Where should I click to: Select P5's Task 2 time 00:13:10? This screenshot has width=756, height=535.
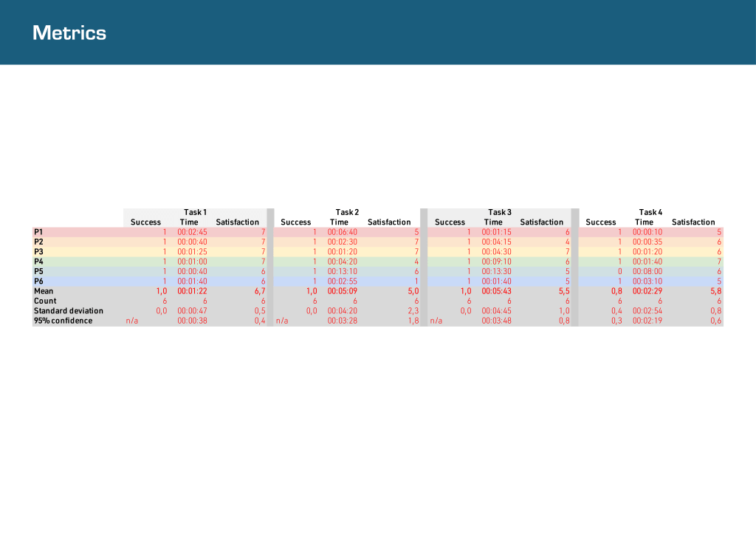(343, 271)
